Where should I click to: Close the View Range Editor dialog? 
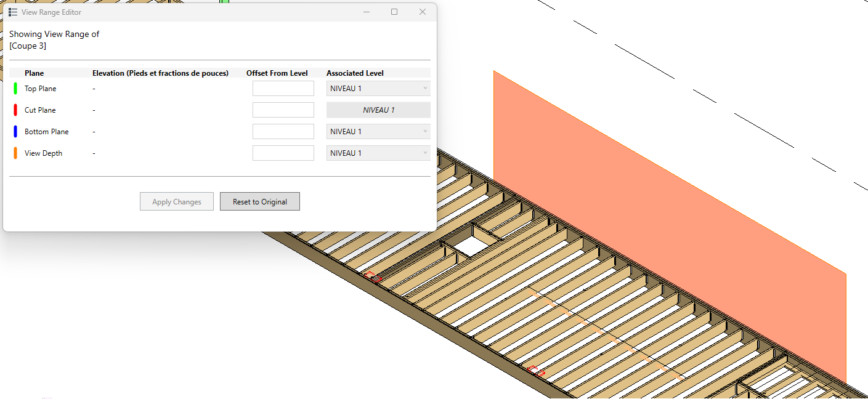[x=423, y=12]
